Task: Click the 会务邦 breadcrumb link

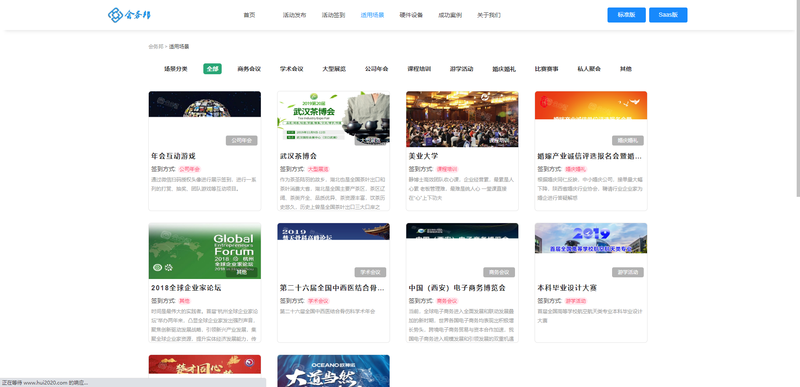Action: [x=156, y=46]
